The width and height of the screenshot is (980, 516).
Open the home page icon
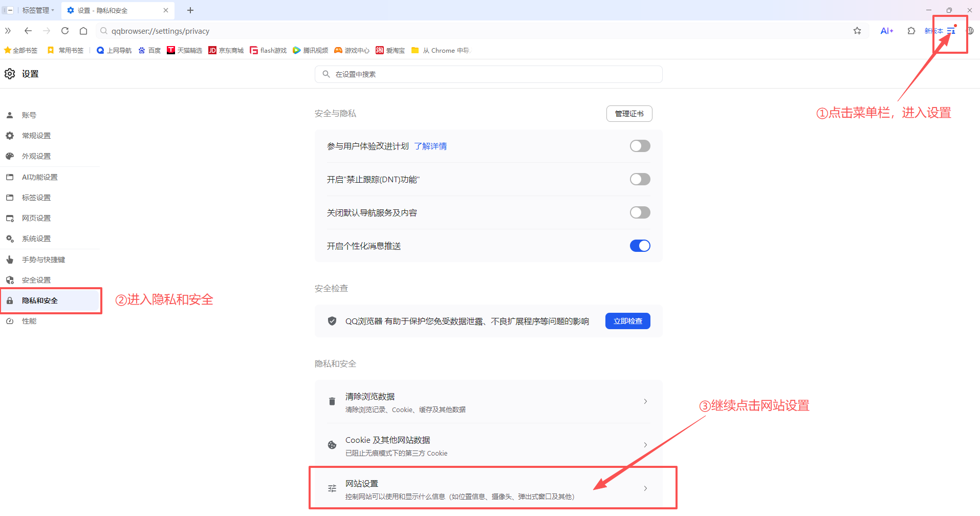coord(83,31)
